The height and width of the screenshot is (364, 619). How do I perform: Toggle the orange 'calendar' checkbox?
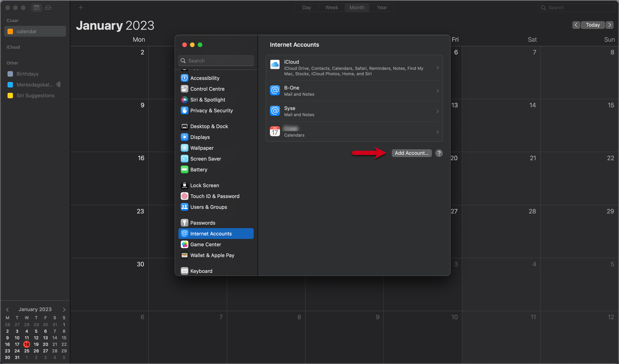tap(10, 31)
